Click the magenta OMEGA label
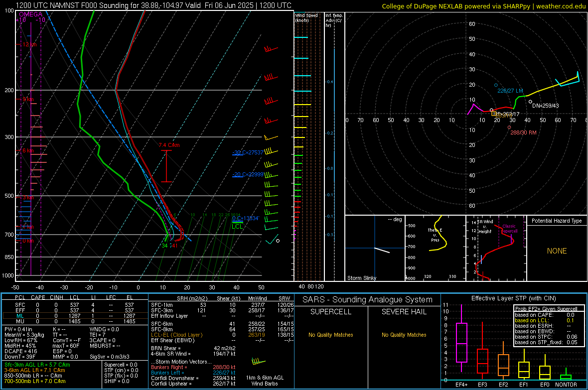 tap(31, 14)
